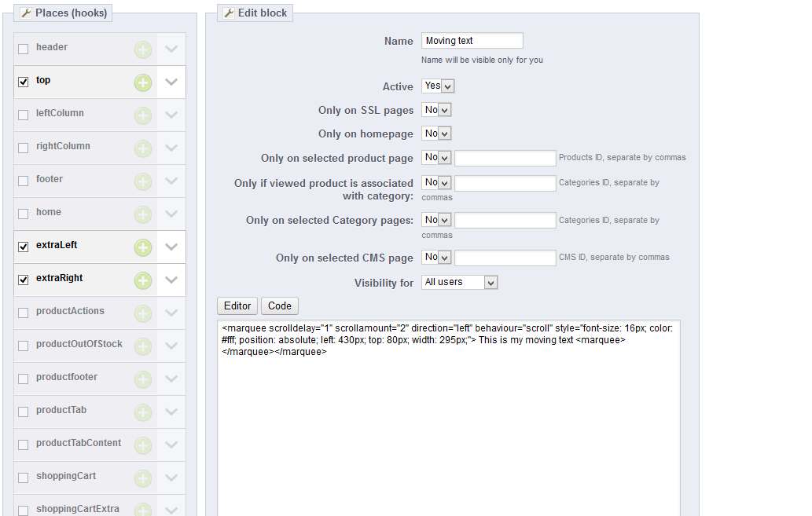The image size is (812, 516).
Task: Click wrench icon beside Places (hooks) title
Action: pyautogui.click(x=26, y=13)
